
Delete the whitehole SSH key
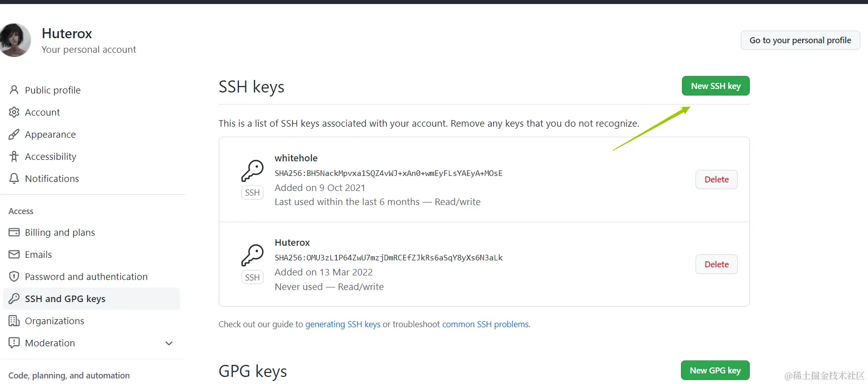pyautogui.click(x=716, y=179)
